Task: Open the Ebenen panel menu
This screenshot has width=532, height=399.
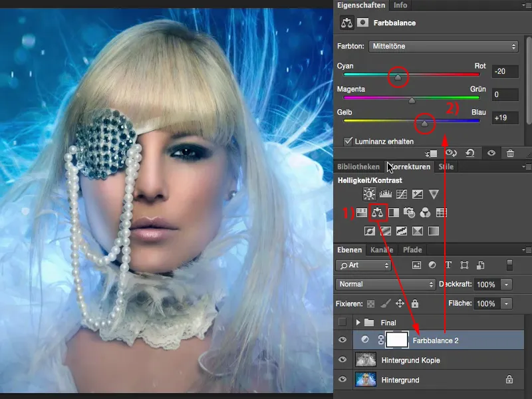Action: [527, 250]
